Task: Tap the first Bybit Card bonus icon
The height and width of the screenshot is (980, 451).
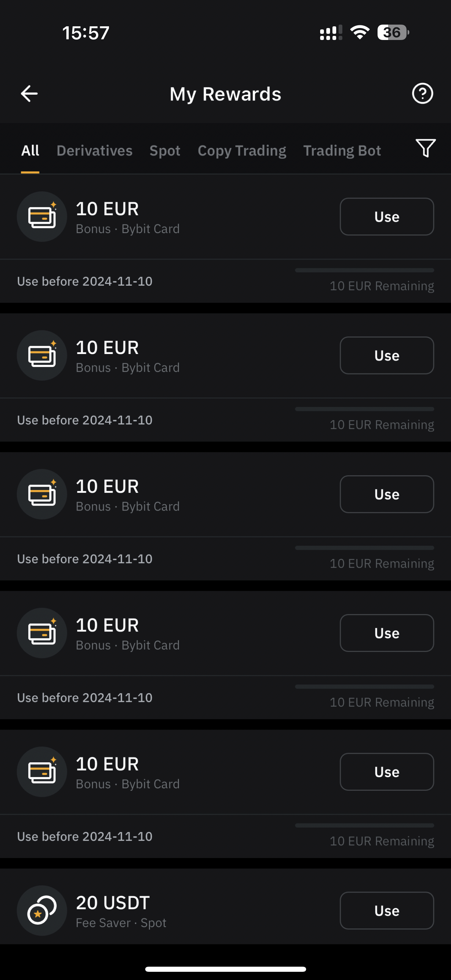Action: (x=42, y=216)
